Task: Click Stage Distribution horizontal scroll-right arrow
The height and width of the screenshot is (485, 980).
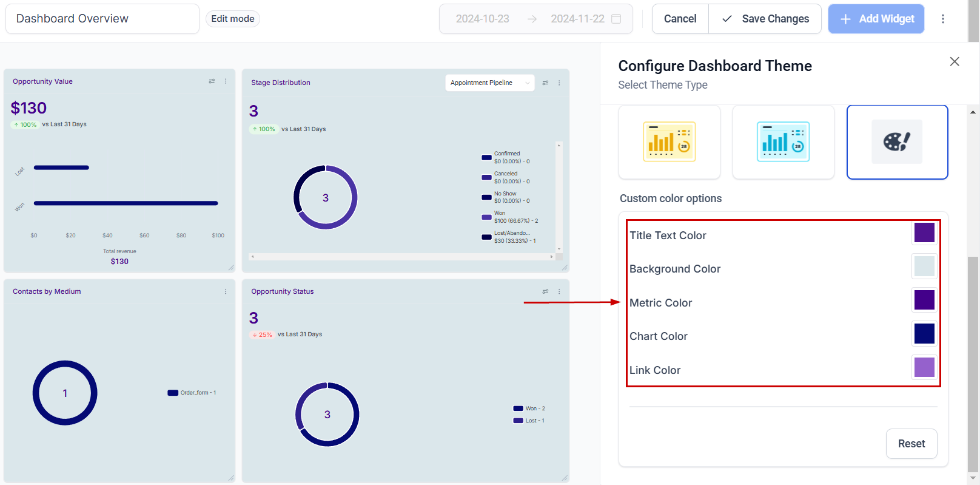Action: [551, 257]
